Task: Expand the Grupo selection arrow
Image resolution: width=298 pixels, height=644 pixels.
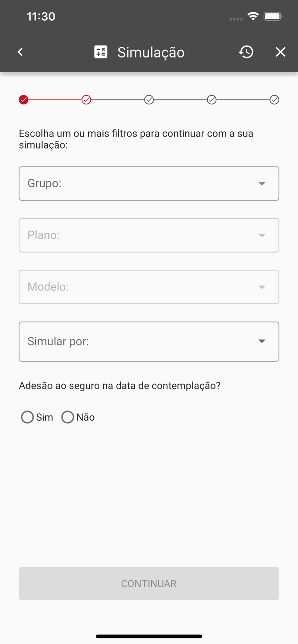Action: click(x=262, y=183)
